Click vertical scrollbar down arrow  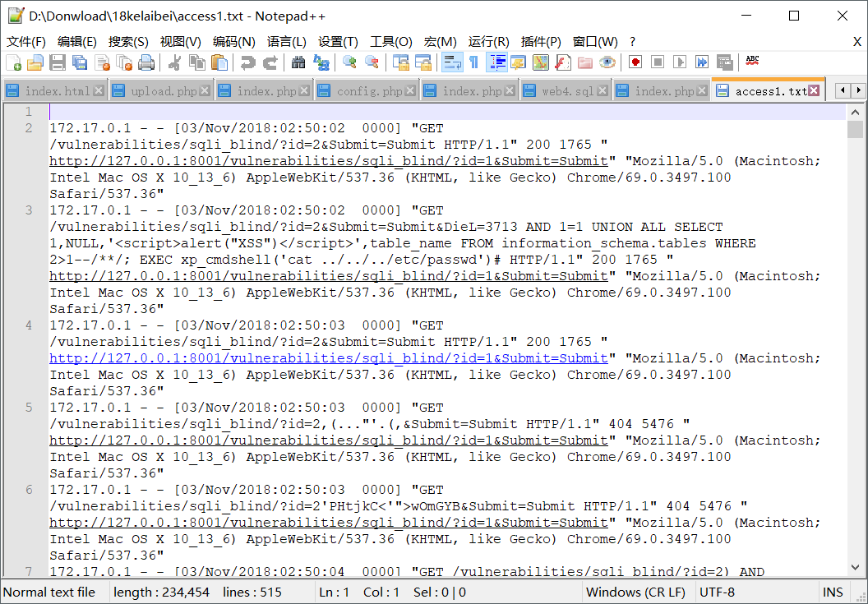856,568
